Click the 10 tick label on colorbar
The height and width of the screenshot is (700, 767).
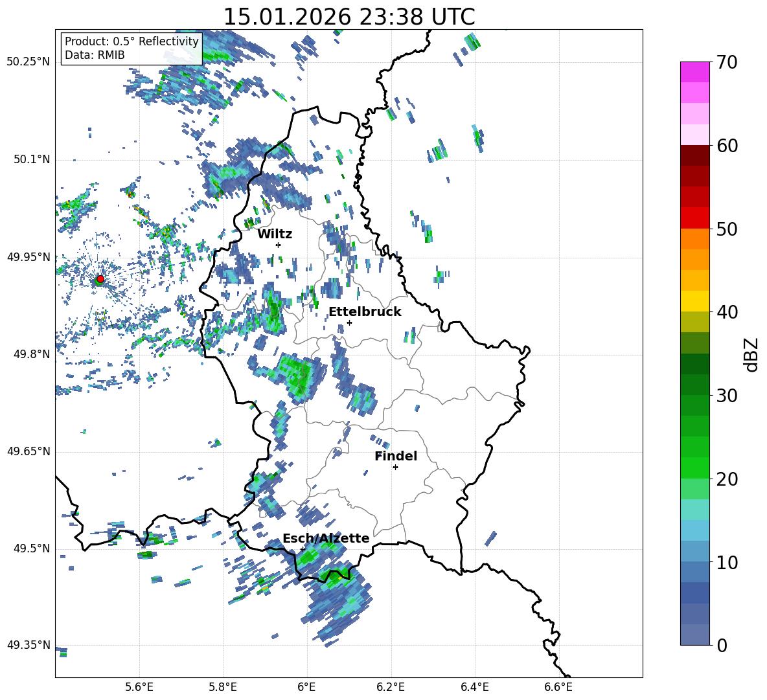point(727,562)
